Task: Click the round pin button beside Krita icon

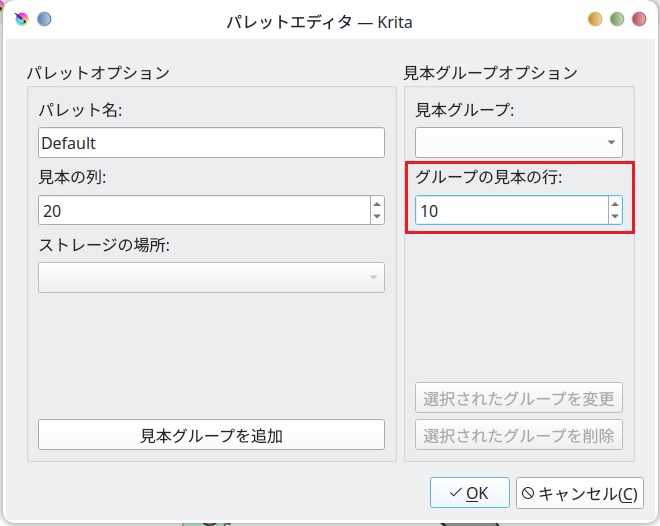Action: [x=44, y=19]
